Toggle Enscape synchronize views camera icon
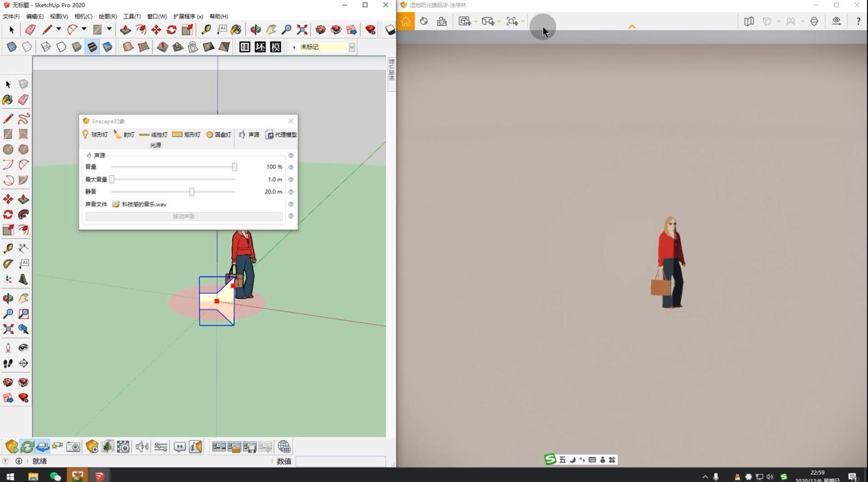This screenshot has width=868, height=482. click(x=42, y=447)
